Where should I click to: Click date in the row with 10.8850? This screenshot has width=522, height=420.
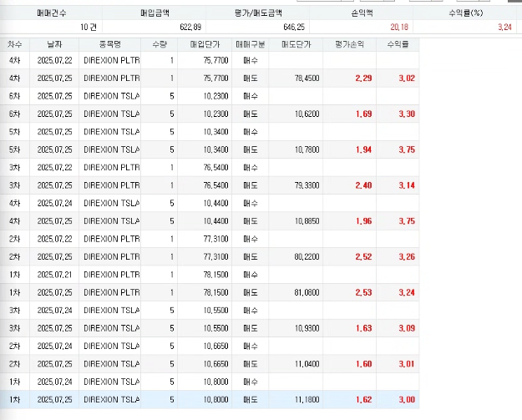pyautogui.click(x=54, y=221)
